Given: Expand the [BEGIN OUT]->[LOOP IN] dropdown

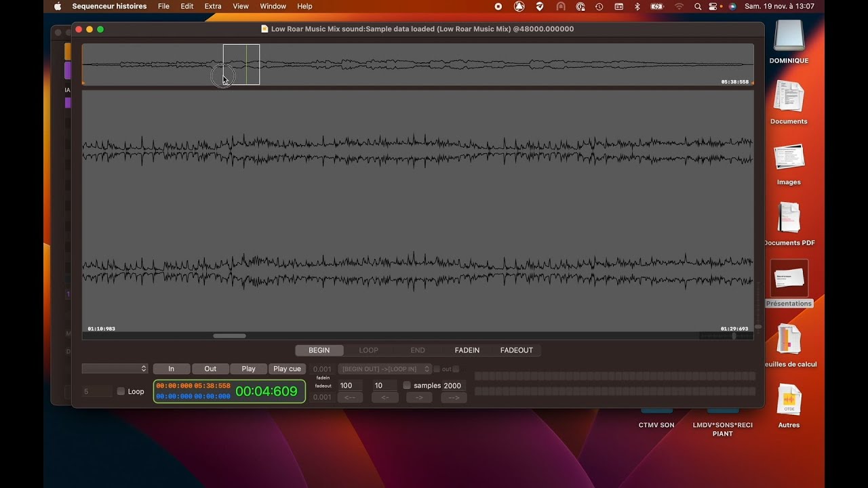Looking at the screenshot, I should [384, 369].
